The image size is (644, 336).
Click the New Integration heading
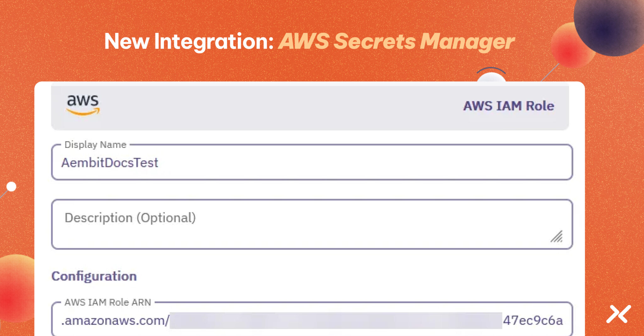(189, 42)
